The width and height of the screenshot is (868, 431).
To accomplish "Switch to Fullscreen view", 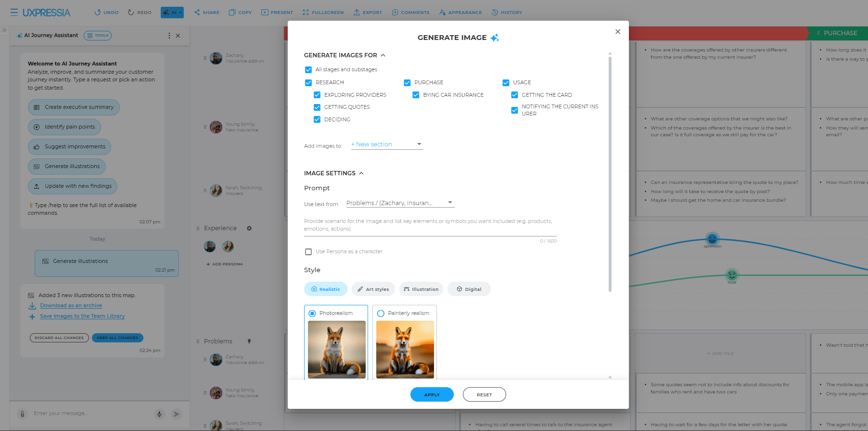I will tap(323, 13).
